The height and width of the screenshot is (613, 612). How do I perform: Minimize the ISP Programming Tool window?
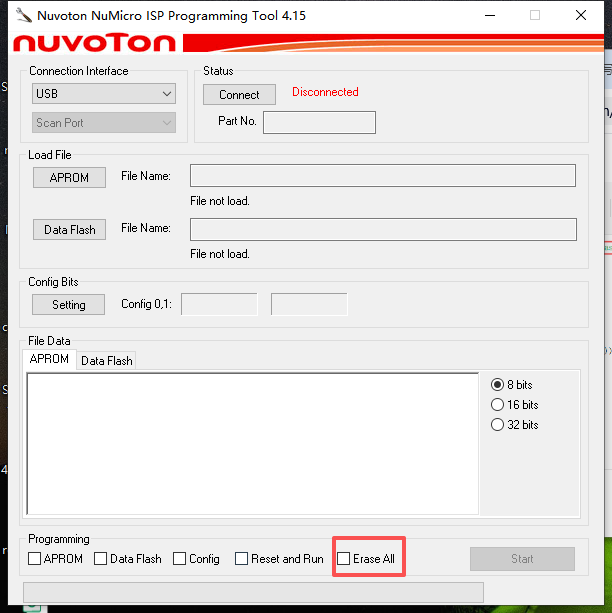[490, 16]
